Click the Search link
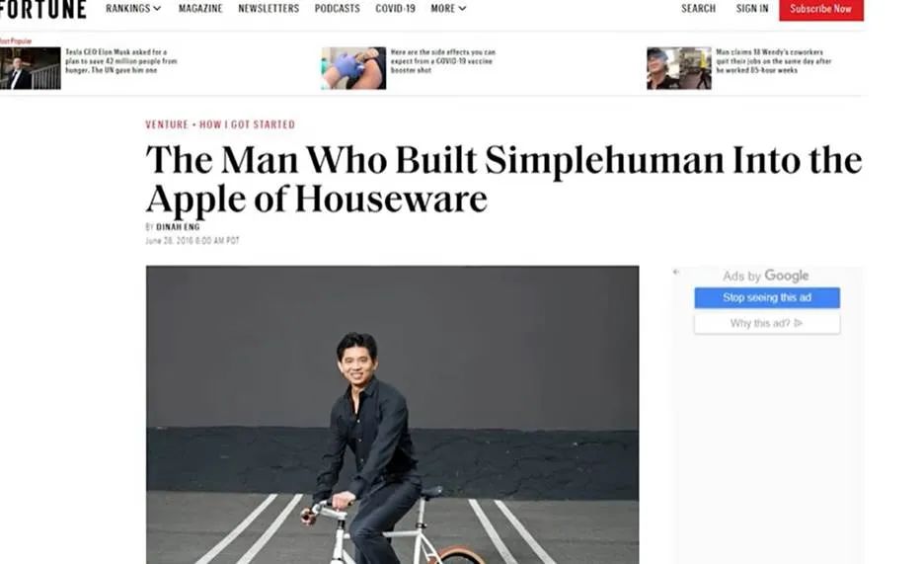The width and height of the screenshot is (924, 564). (698, 8)
